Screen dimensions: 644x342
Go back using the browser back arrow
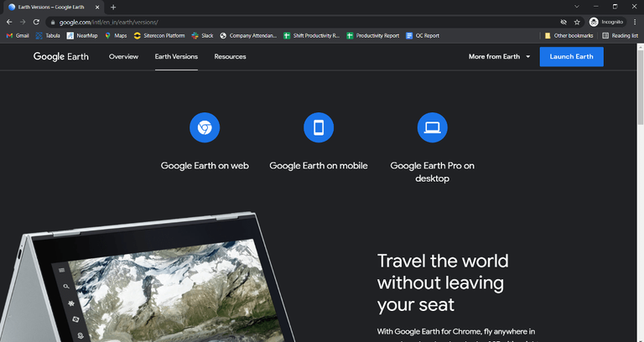pos(9,22)
